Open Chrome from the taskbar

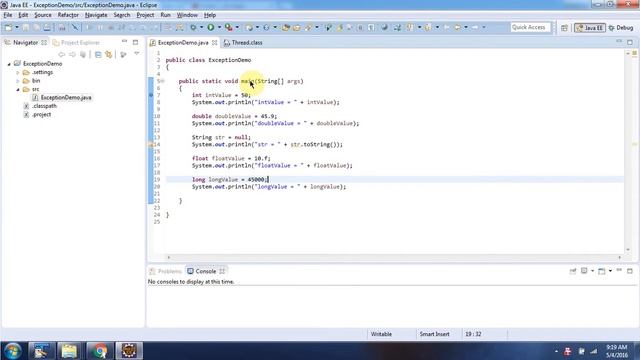tap(99, 351)
